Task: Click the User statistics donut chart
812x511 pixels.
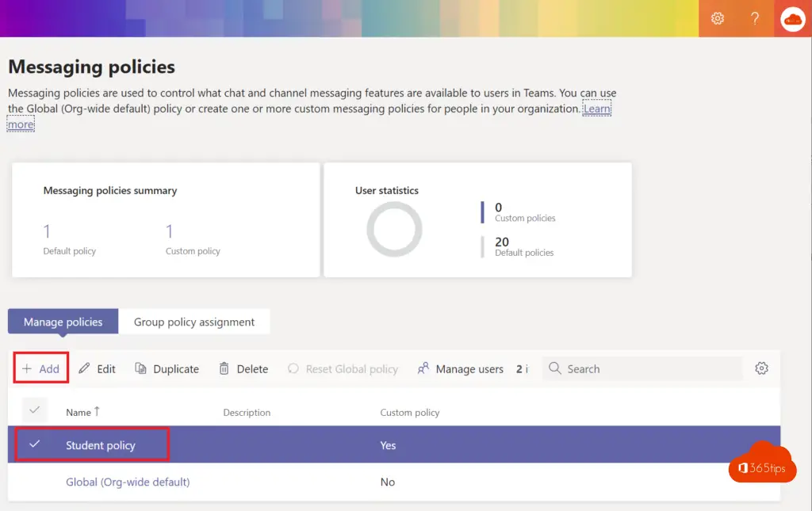Action: (x=394, y=229)
